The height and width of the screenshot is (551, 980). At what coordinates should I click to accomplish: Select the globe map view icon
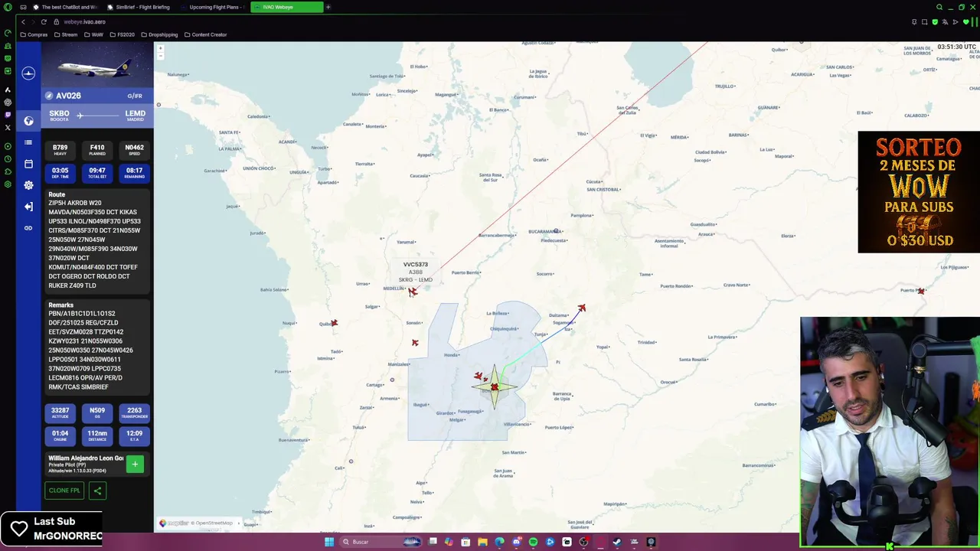pyautogui.click(x=28, y=121)
